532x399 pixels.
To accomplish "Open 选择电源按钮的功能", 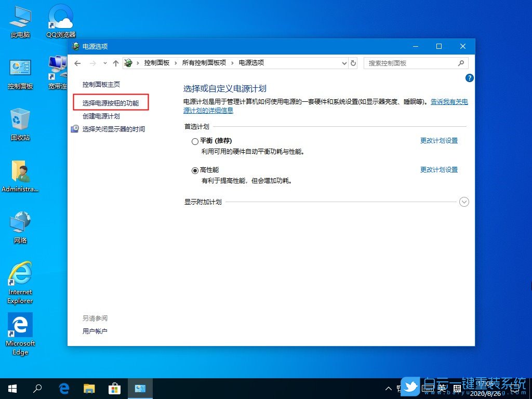I will point(112,103).
